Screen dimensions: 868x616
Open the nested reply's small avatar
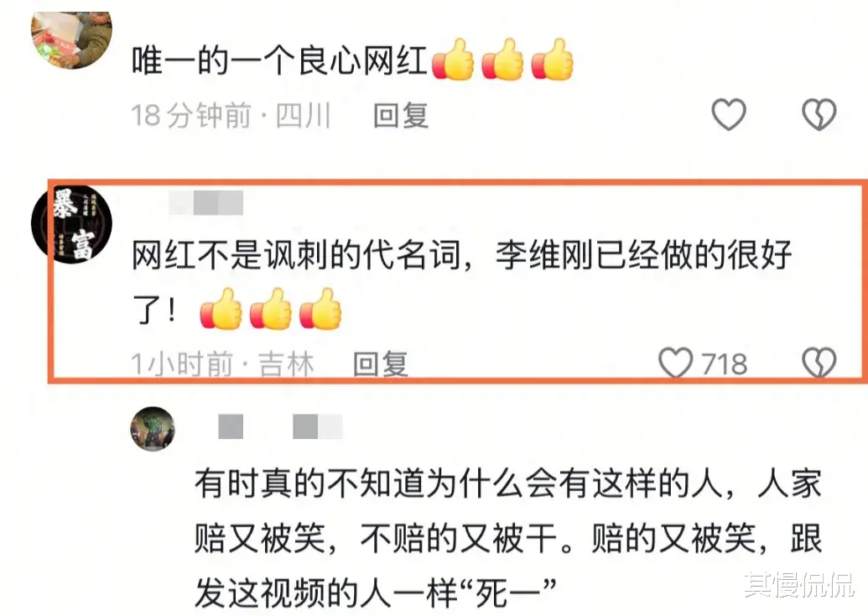(x=153, y=429)
